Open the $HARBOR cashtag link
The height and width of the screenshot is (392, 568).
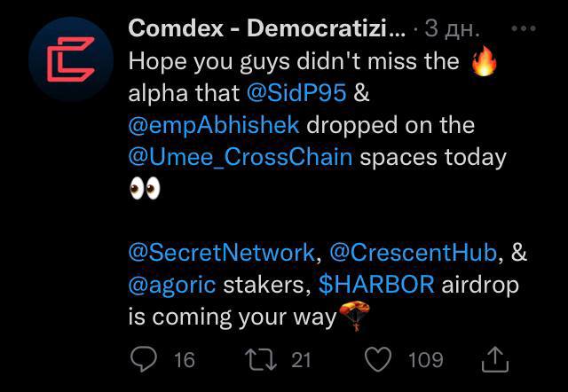click(376, 284)
